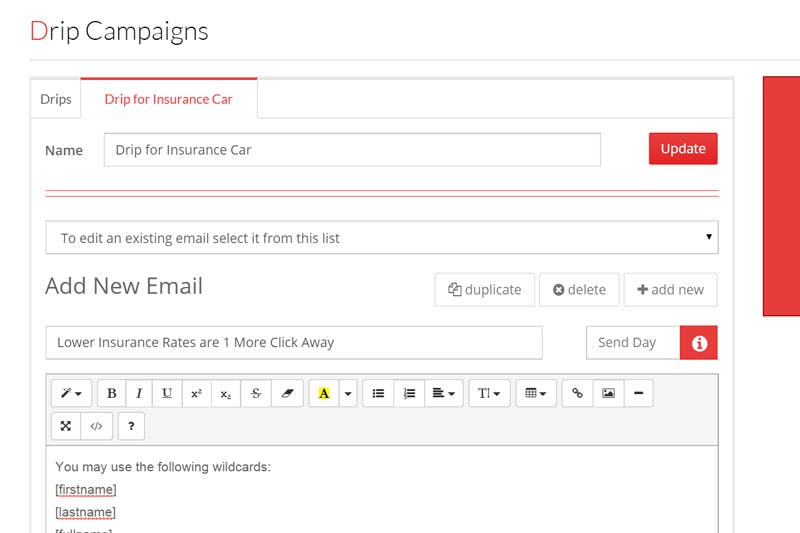Click the red info icon beside Send Day
This screenshot has width=800, height=533.
pos(699,342)
